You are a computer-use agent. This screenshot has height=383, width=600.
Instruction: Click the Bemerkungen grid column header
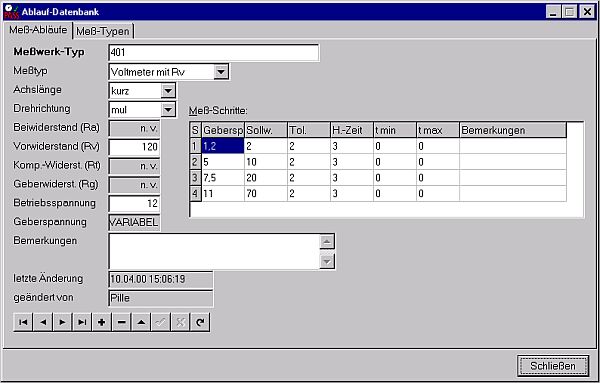(513, 130)
